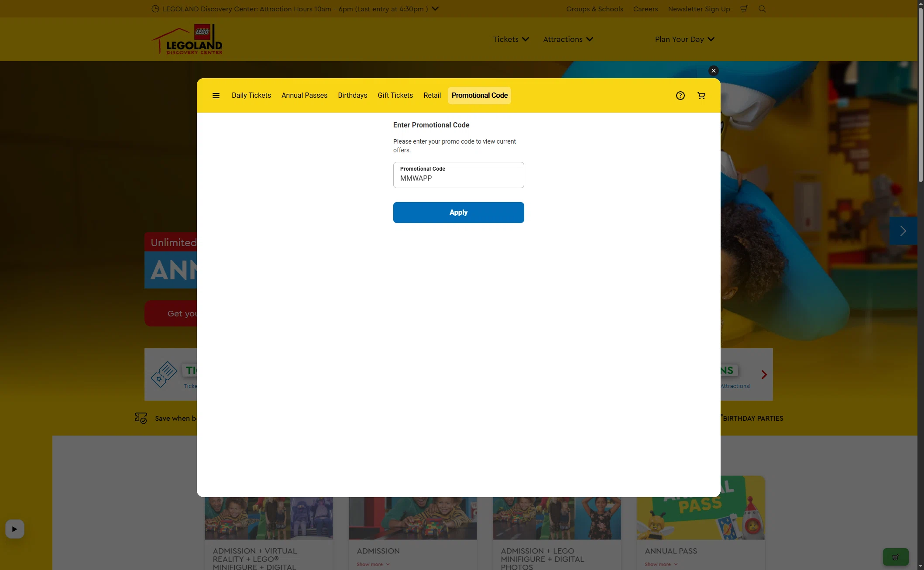This screenshot has width=924, height=570.
Task: Click the ADMISSION card title
Action: [378, 551]
